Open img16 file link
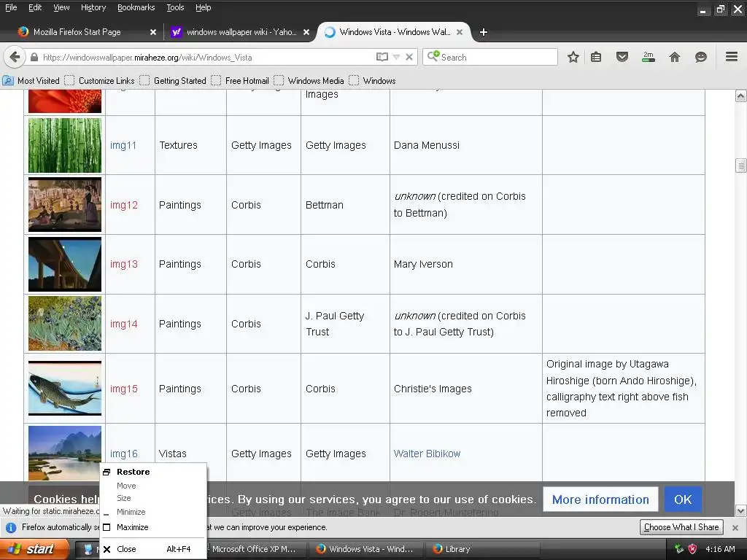This screenshot has width=747, height=560. [124, 454]
